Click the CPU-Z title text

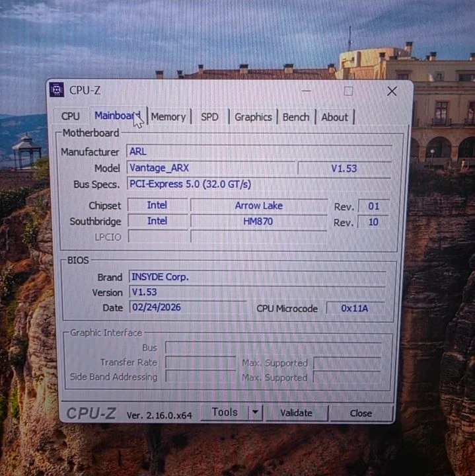tap(85, 90)
